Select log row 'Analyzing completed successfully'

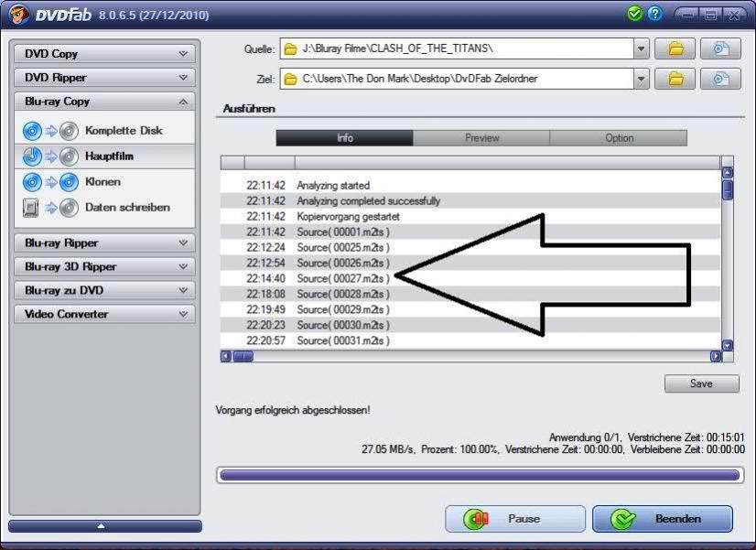[470, 200]
